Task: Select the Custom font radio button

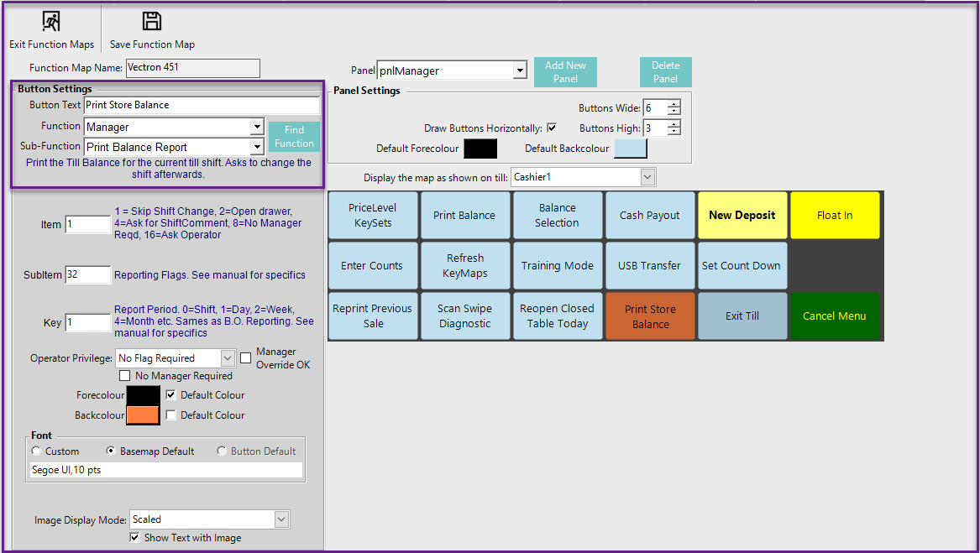Action: click(x=36, y=451)
